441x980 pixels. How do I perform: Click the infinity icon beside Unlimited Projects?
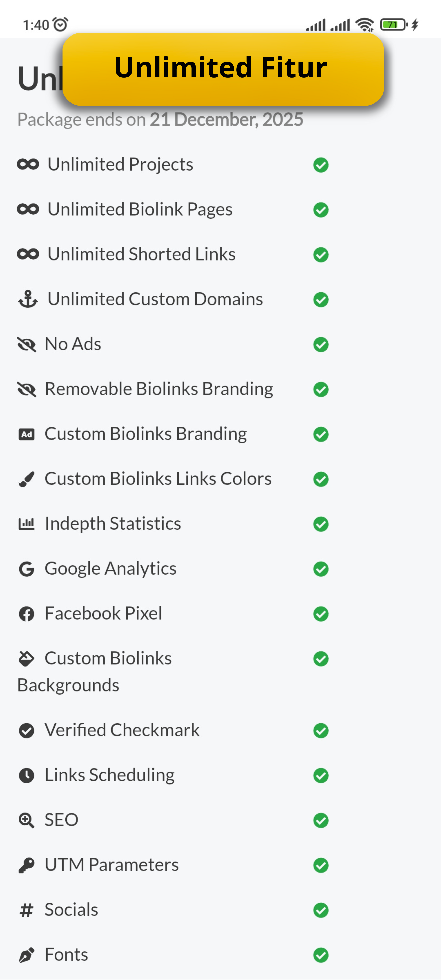tap(28, 164)
